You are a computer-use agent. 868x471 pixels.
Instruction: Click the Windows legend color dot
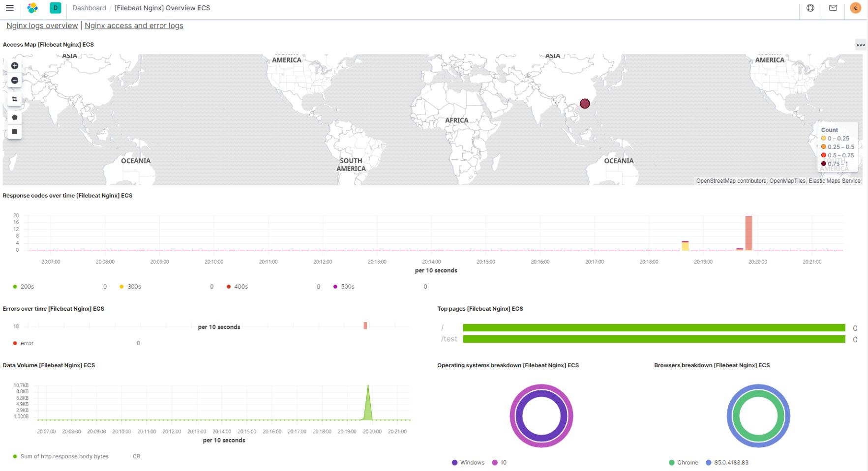coord(454,463)
